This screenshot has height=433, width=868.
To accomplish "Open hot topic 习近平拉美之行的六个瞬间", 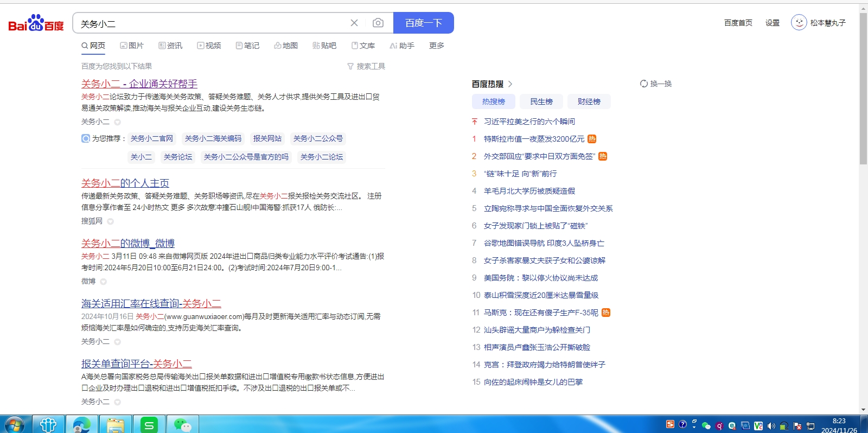I will [529, 122].
